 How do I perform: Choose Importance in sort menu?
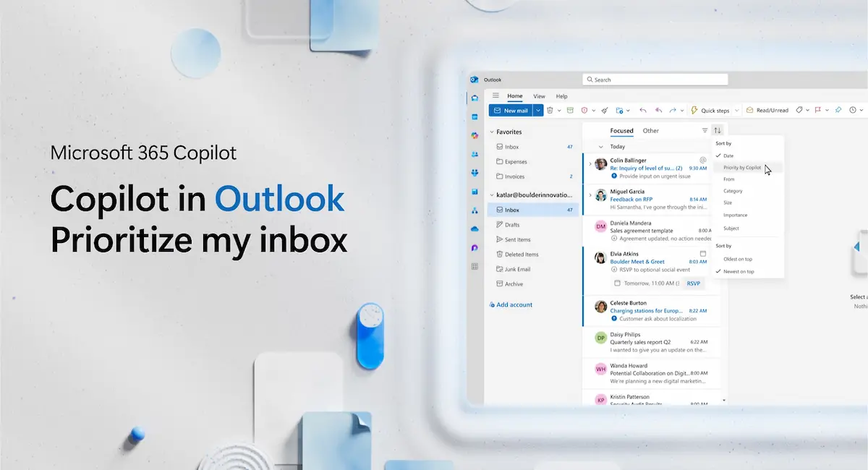735,215
